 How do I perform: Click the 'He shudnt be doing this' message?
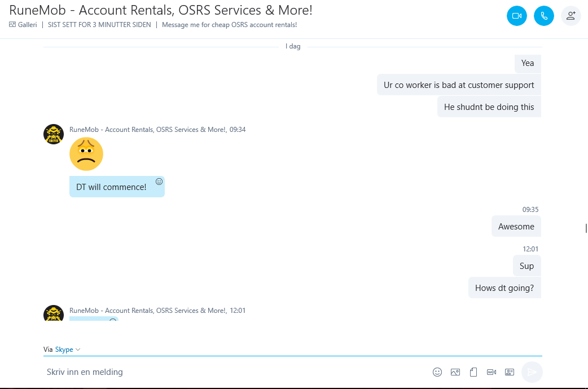pos(489,107)
